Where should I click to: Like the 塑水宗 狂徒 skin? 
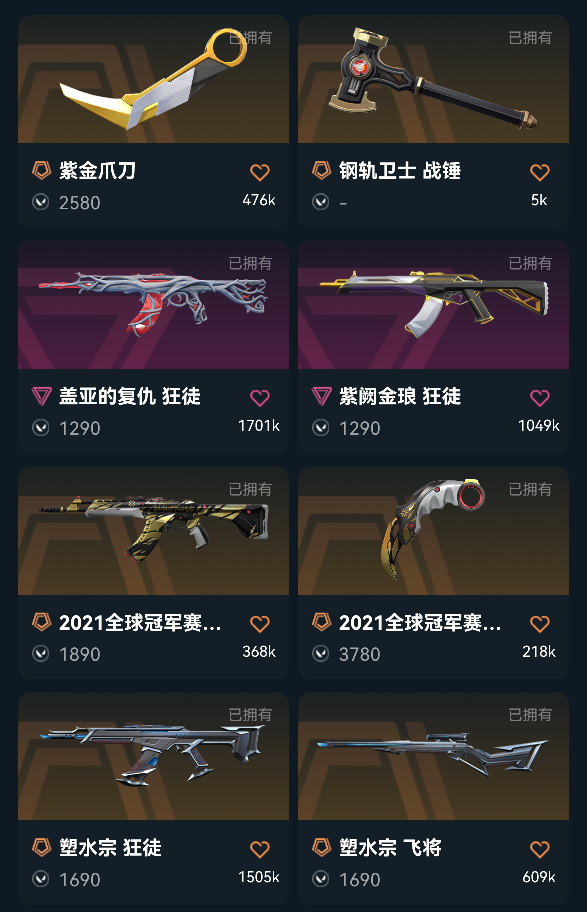tap(259, 849)
